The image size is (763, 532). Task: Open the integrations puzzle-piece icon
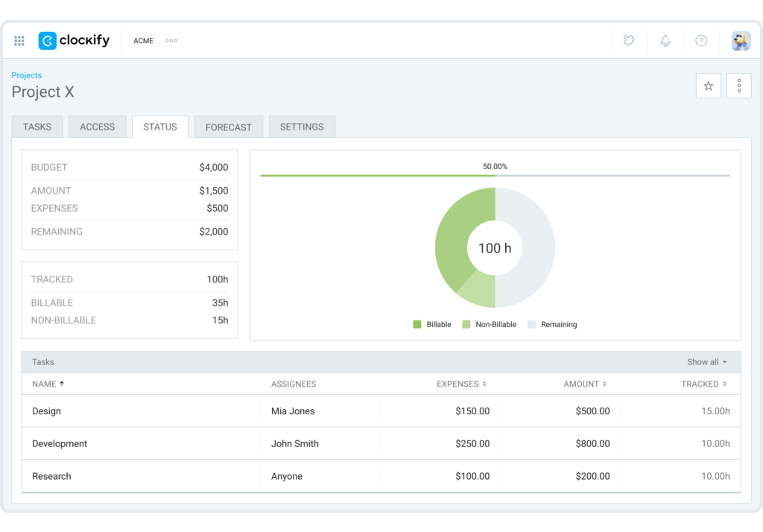(x=628, y=40)
